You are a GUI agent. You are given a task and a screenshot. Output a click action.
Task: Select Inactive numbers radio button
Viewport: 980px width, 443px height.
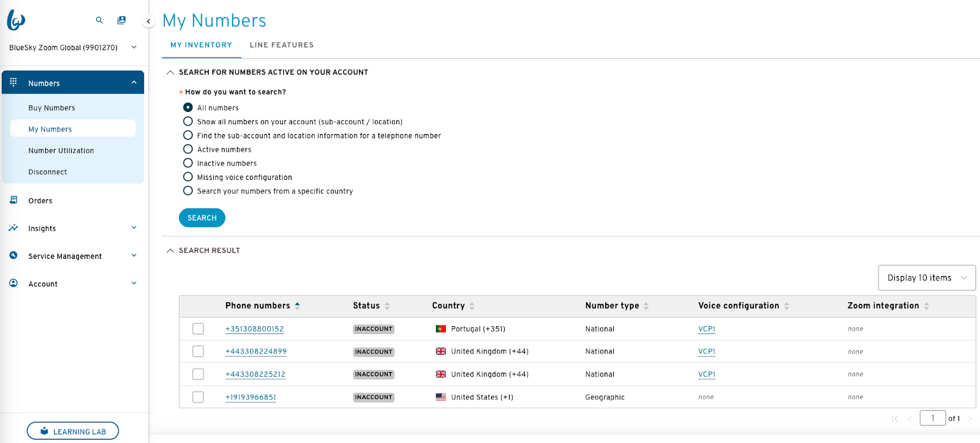188,163
